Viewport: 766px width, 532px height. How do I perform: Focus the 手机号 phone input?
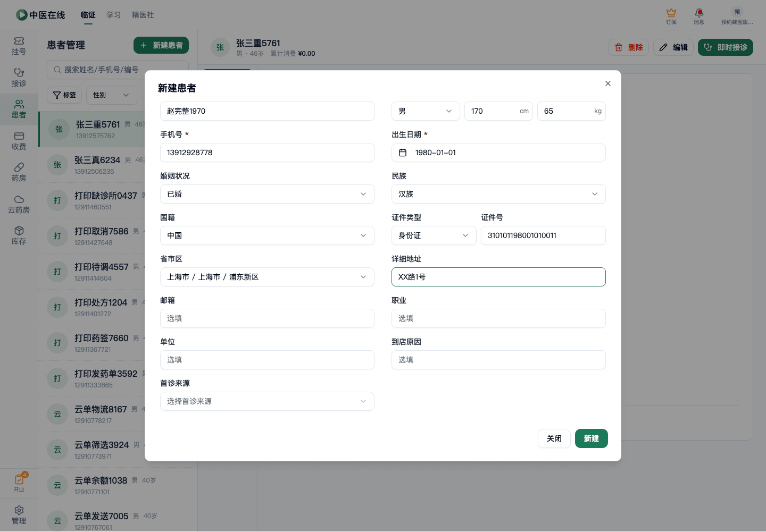267,153
